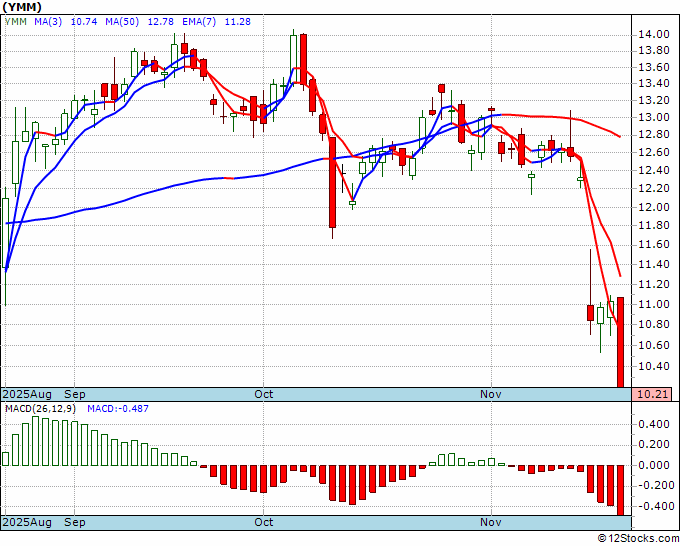680x546 pixels.
Task: Select the EMA(7) indicator label
Action: pos(199,22)
